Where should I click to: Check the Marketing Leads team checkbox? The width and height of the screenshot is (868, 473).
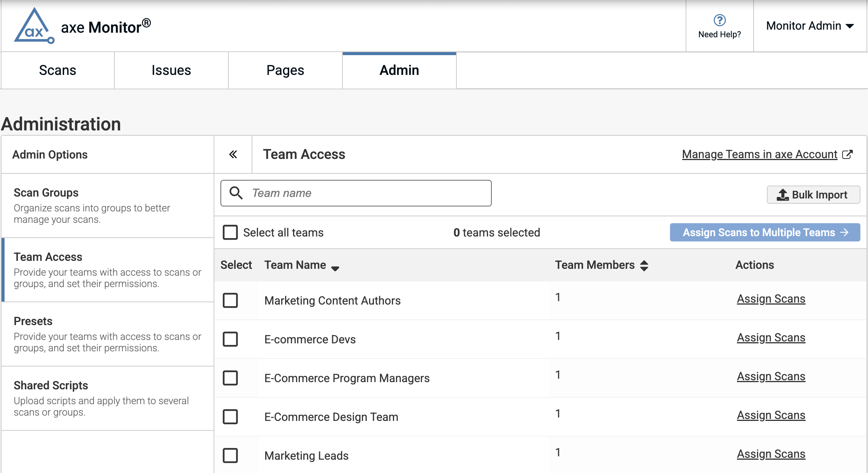pos(230,456)
